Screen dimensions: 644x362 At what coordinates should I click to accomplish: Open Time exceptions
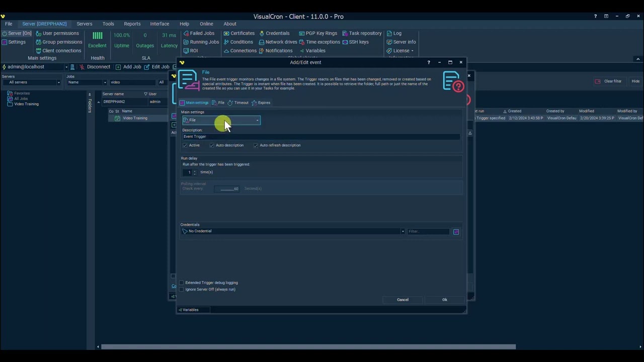click(319, 42)
